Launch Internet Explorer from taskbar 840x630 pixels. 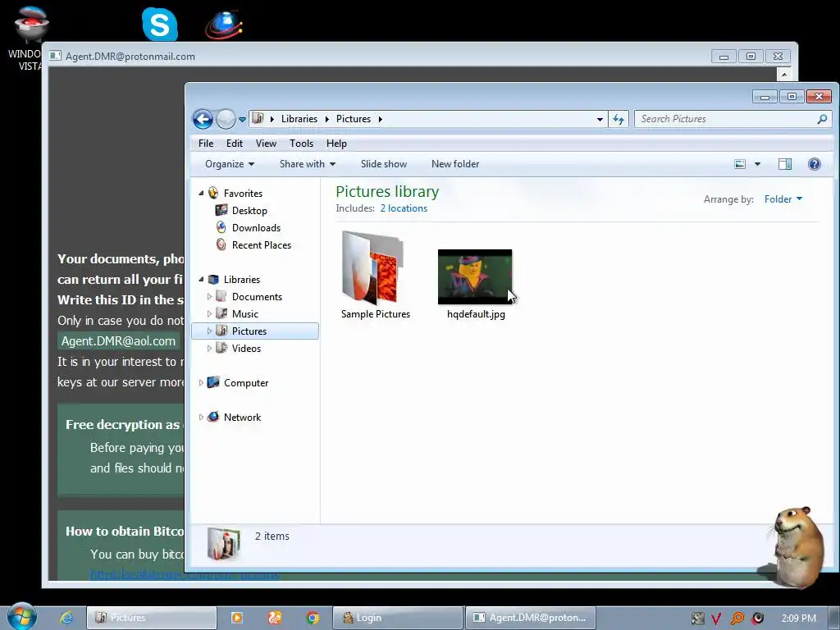tap(66, 618)
